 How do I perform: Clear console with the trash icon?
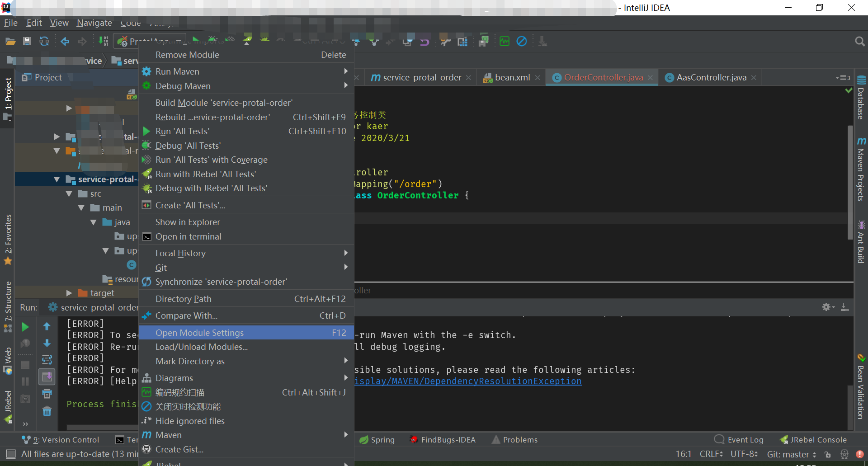click(47, 411)
